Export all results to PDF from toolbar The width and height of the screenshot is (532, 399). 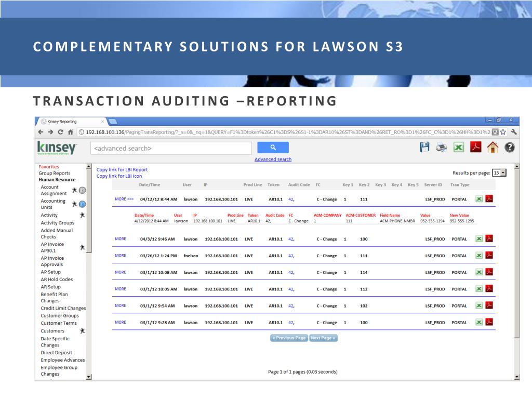point(476,147)
